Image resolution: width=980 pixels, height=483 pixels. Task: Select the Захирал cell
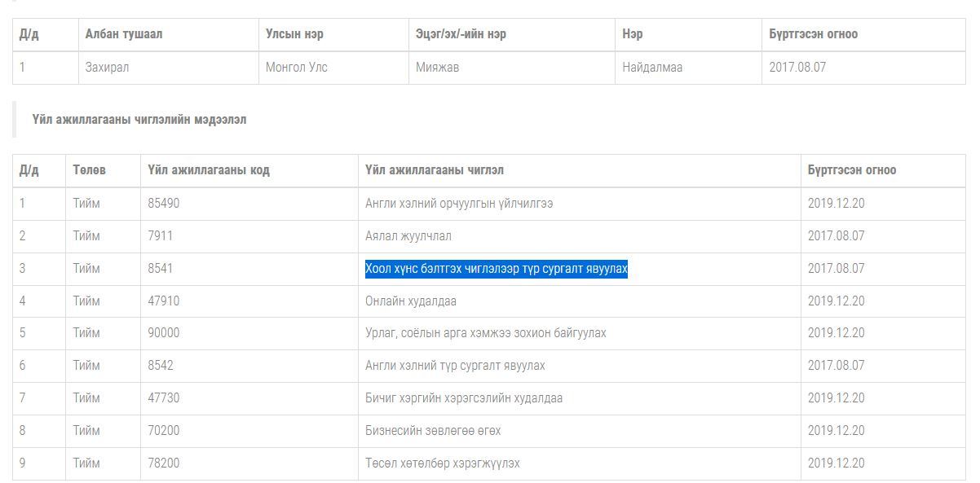click(x=107, y=68)
